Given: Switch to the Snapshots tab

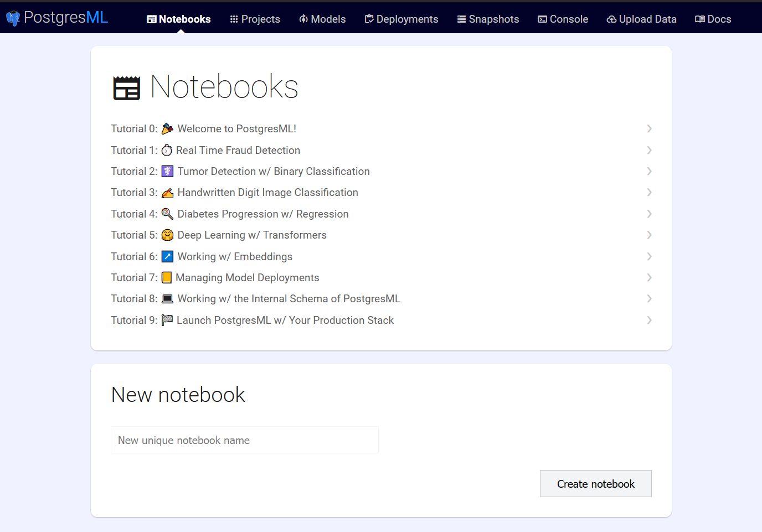Looking at the screenshot, I should [488, 19].
